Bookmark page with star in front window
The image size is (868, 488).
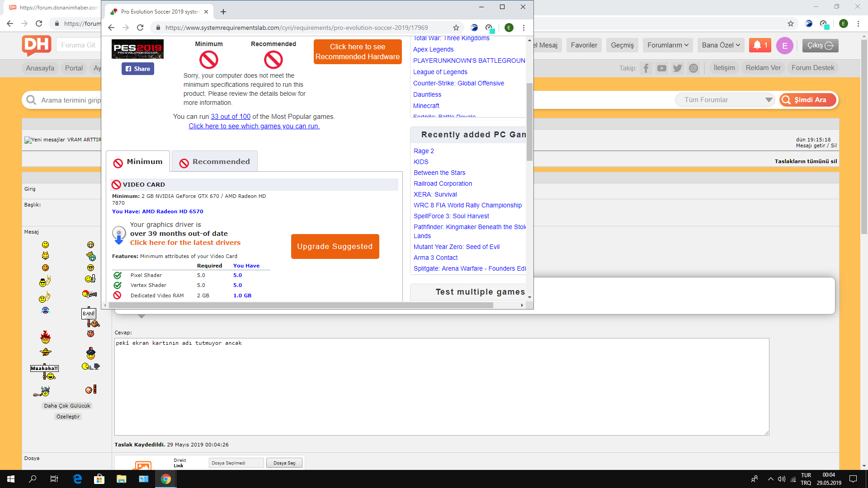click(456, 28)
